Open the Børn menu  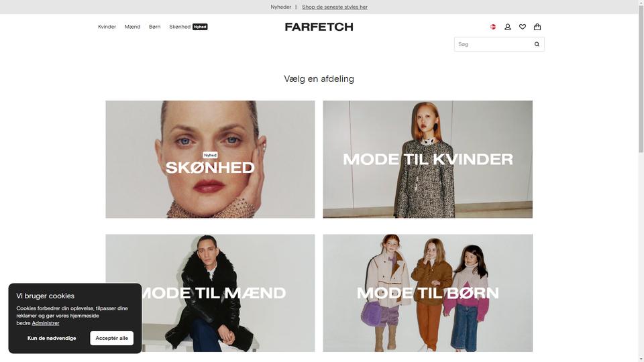pyautogui.click(x=155, y=27)
